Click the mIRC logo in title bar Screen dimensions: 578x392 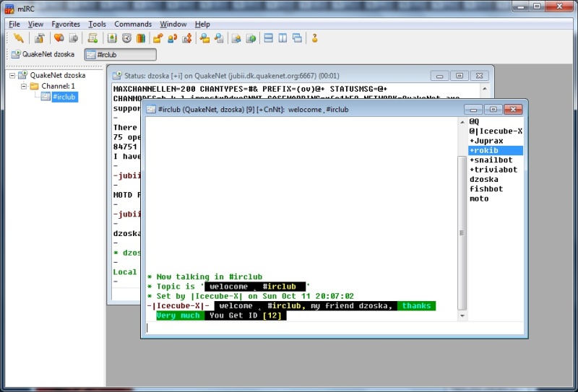point(9,8)
